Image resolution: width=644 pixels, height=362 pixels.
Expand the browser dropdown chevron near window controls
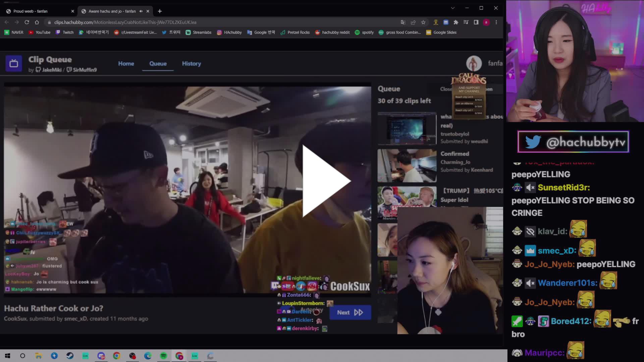click(x=453, y=8)
